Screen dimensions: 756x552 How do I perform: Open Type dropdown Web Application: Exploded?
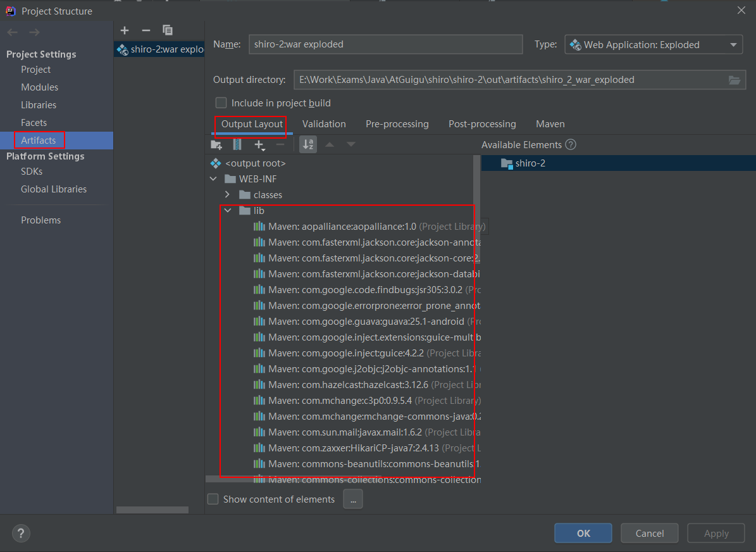[654, 45]
